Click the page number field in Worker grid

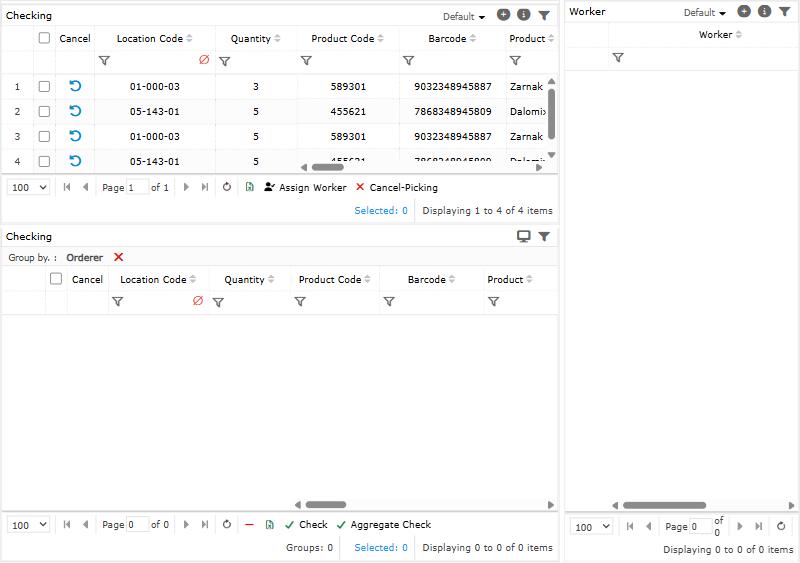coord(701,526)
